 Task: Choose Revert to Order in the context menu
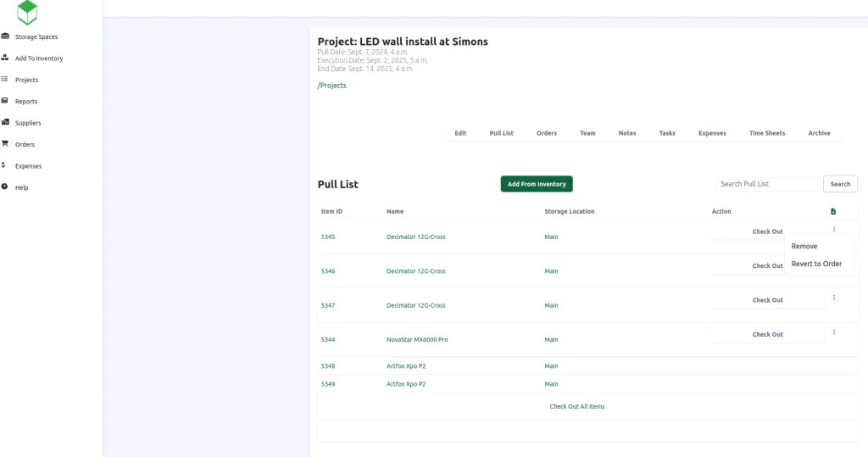816,264
